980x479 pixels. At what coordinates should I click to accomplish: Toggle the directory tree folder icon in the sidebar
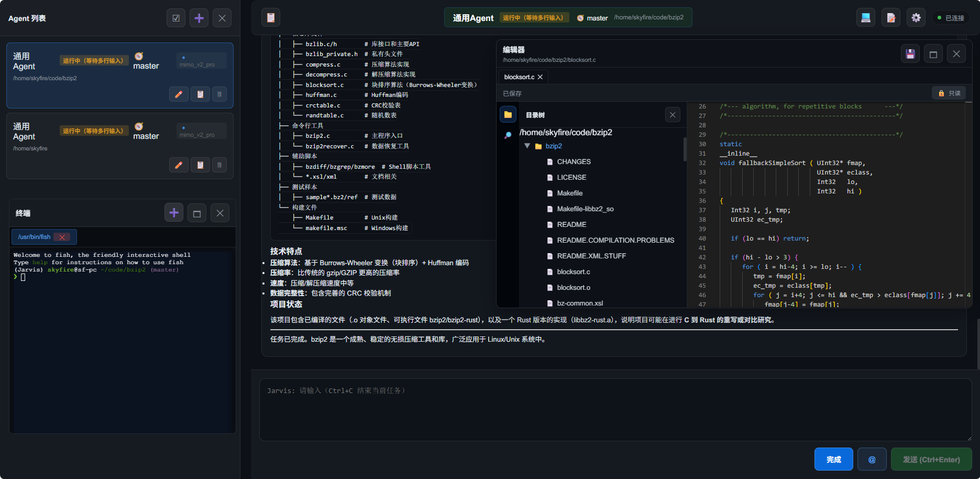pos(508,115)
